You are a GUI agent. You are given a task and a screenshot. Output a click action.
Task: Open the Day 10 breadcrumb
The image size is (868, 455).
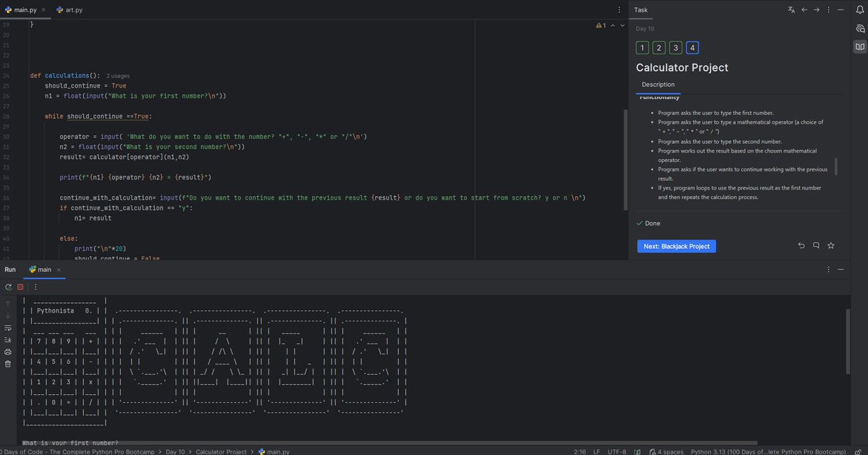(175, 451)
